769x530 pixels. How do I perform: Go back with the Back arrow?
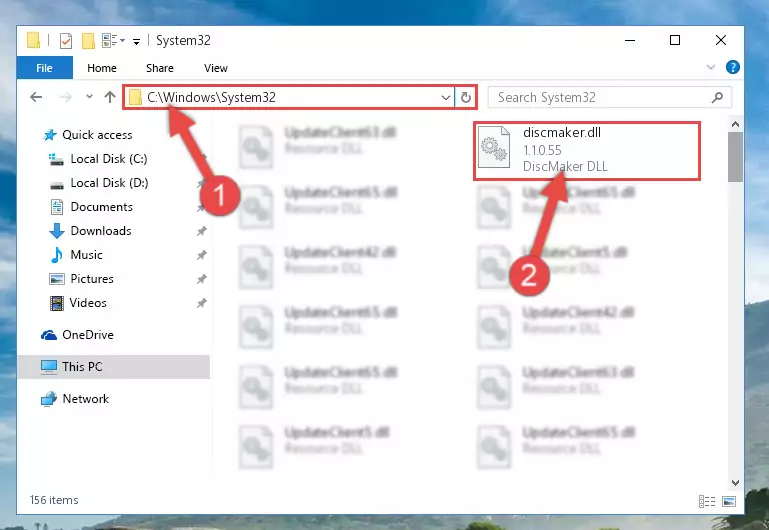click(x=36, y=97)
